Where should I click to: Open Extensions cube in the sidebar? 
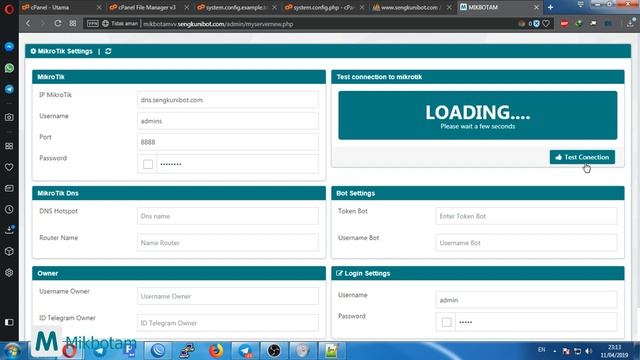click(x=9, y=251)
